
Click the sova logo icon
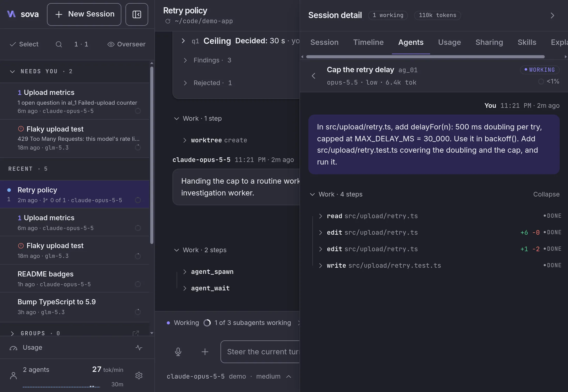click(x=11, y=14)
